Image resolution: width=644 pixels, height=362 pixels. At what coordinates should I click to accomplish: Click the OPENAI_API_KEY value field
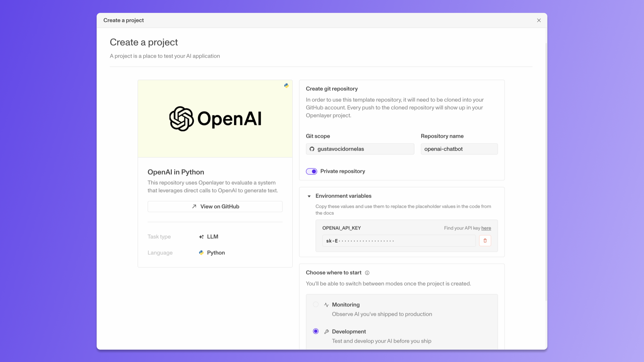coord(399,241)
